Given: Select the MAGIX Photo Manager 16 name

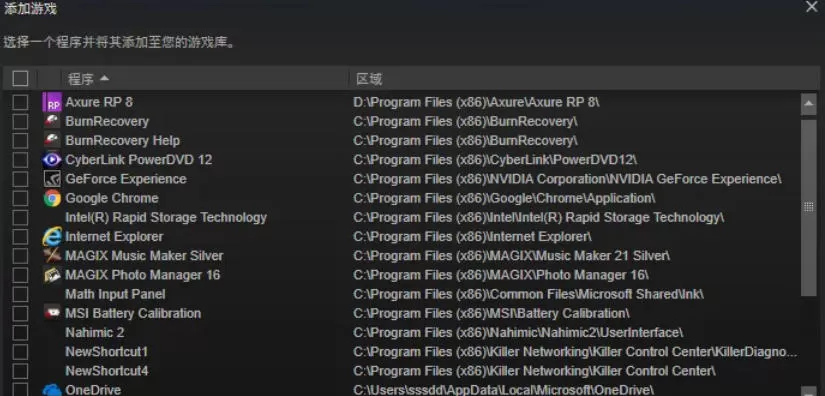Looking at the screenshot, I should [x=143, y=275].
